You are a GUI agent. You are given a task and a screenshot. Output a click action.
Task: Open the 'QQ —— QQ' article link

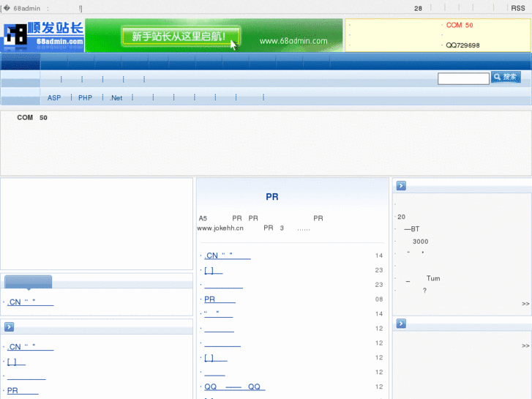[234, 387]
